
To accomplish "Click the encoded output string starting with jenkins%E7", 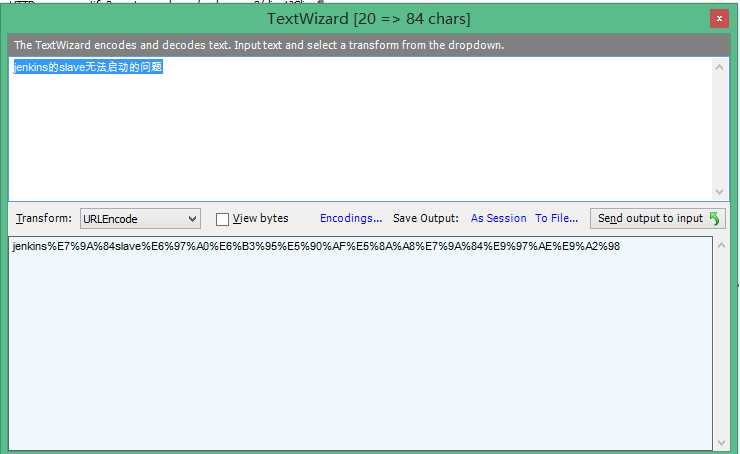I will [316, 246].
